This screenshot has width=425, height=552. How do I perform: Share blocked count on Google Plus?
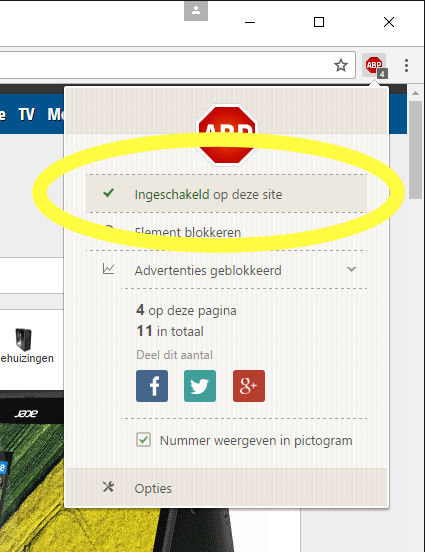249,386
